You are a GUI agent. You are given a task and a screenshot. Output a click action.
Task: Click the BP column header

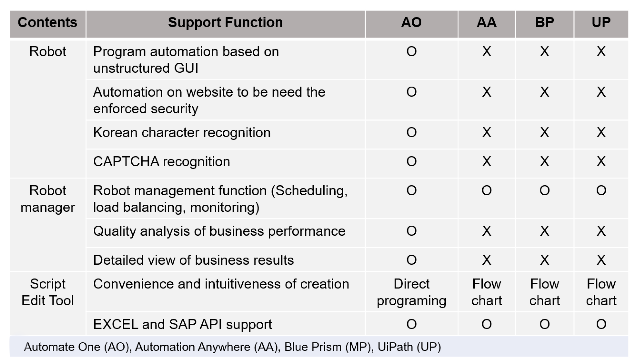click(544, 23)
